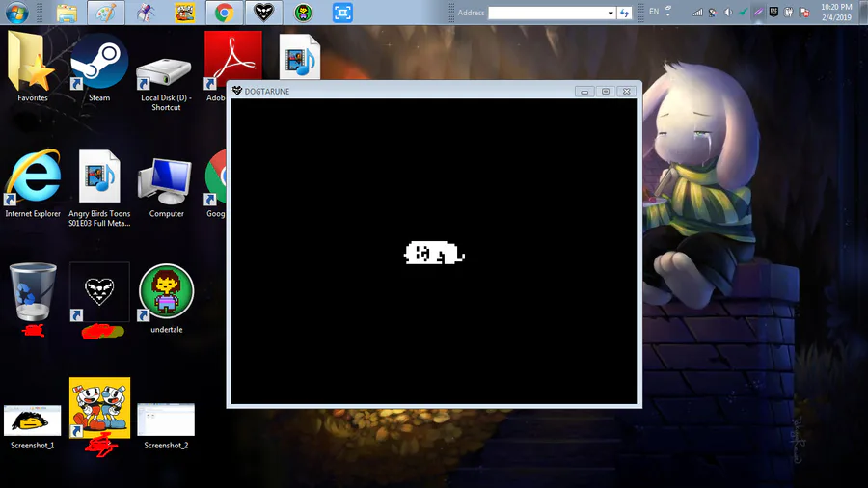Open the Windows Start menu orb

(17, 13)
